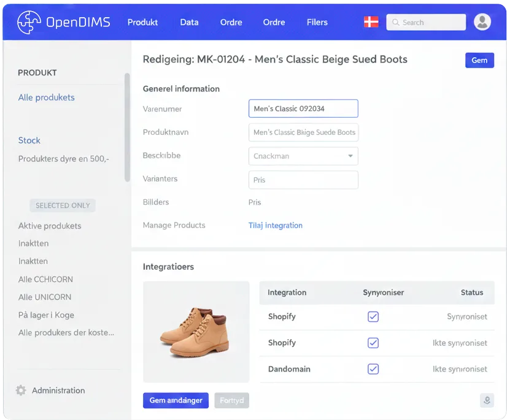
Task: Select Alle produkets in the sidebar
Action: click(x=47, y=97)
